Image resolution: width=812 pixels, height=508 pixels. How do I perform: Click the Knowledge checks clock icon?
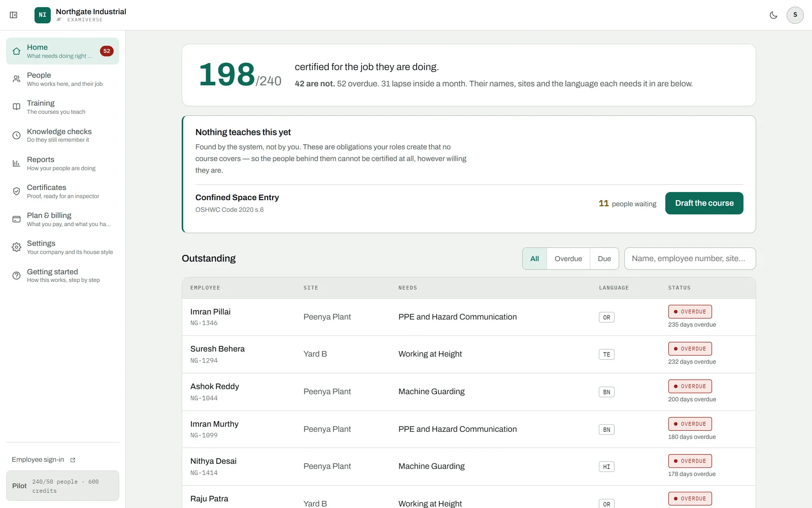pos(16,135)
